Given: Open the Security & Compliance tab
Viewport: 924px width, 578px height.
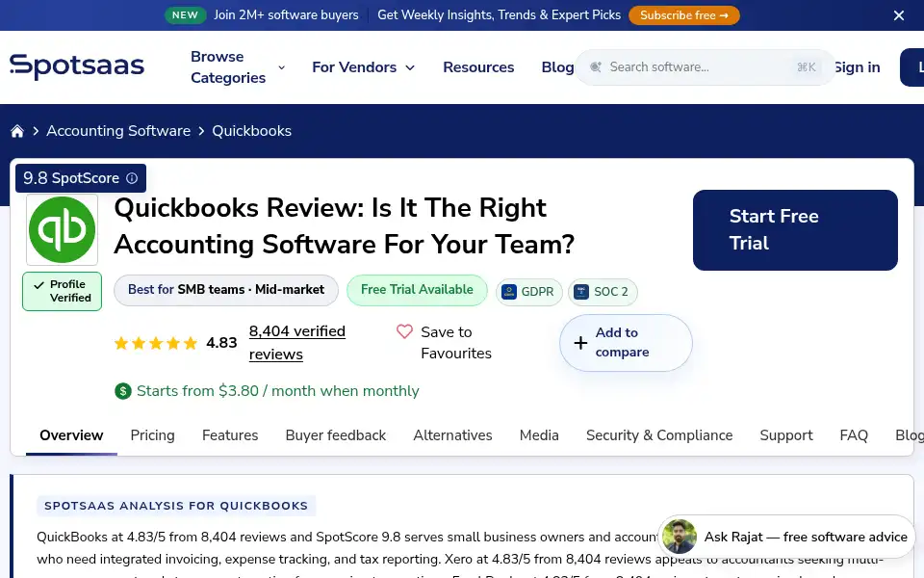Looking at the screenshot, I should 659,435.
